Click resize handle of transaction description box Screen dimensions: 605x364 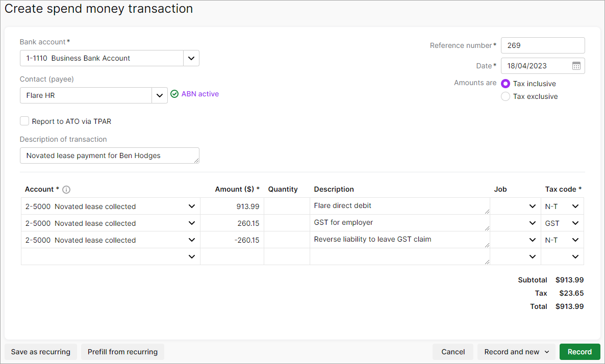click(x=196, y=161)
